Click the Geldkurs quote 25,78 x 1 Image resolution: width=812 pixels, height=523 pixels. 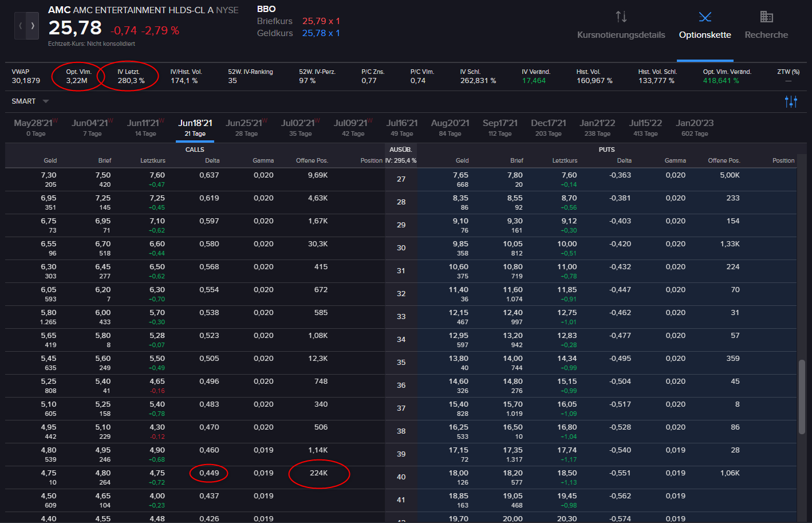[321, 33]
